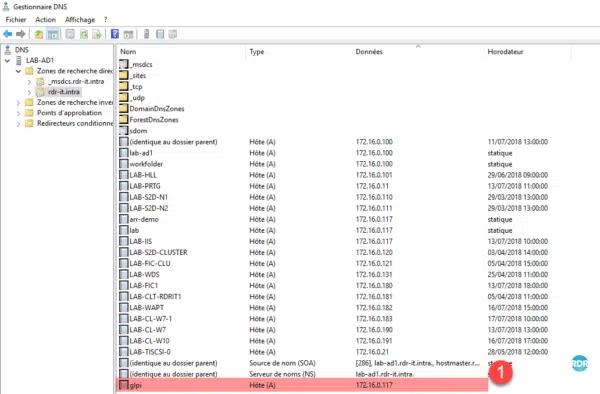Click the DomainDnsZones folder icon
Image resolution: width=600 pixels, height=394 pixels.
[124, 109]
